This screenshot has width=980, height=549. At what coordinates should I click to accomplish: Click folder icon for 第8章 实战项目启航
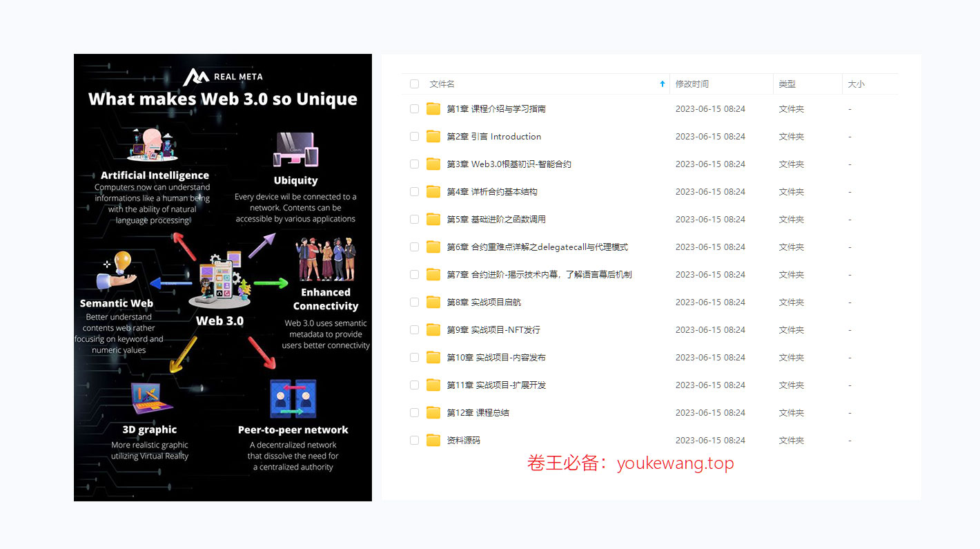[x=433, y=302]
